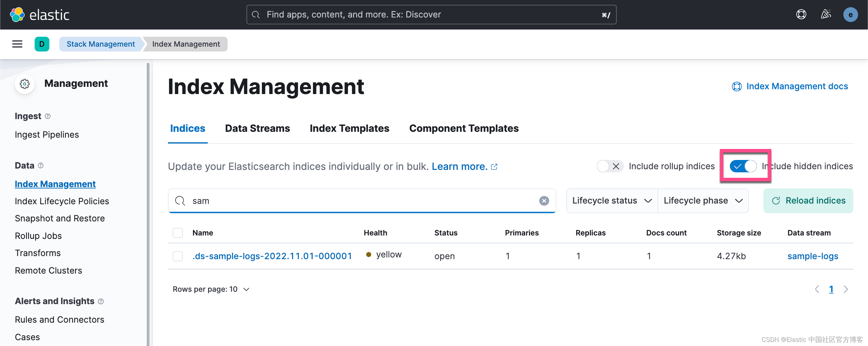Open the sample-logs data stream link
The image size is (868, 346).
pyautogui.click(x=813, y=256)
